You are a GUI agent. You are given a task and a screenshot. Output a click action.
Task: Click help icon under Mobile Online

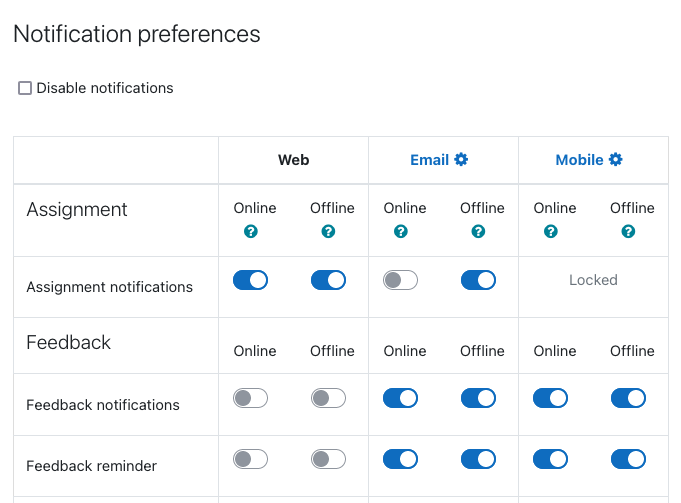pos(551,231)
